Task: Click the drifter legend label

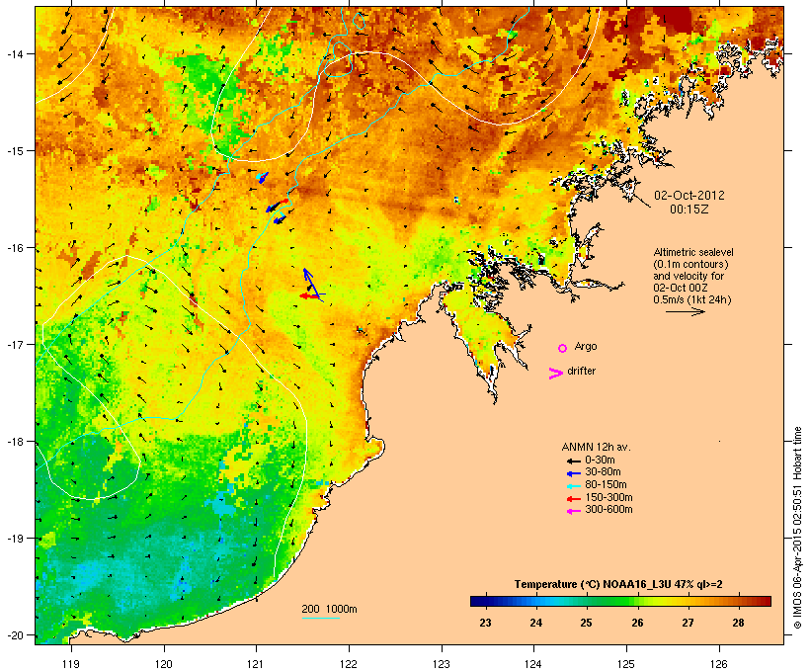Action: click(x=581, y=372)
